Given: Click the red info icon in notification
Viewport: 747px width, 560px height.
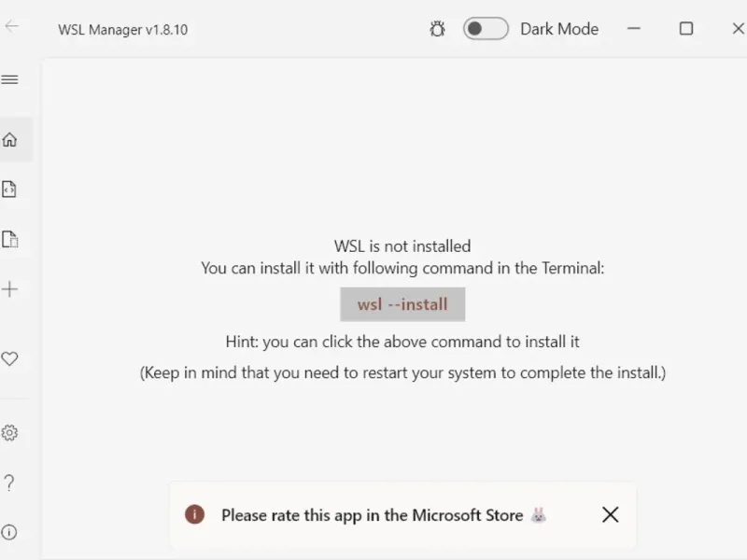Looking at the screenshot, I should click(x=194, y=514).
